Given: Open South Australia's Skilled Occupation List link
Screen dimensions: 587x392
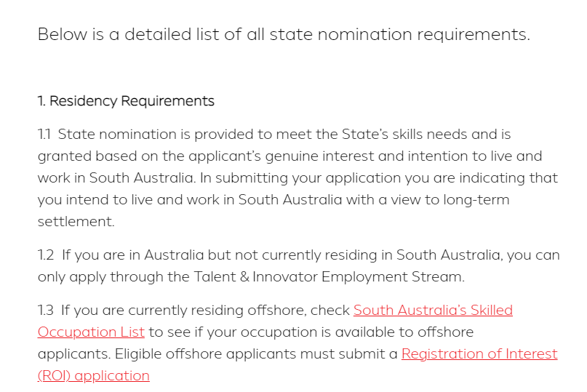Looking at the screenshot, I should point(433,311).
